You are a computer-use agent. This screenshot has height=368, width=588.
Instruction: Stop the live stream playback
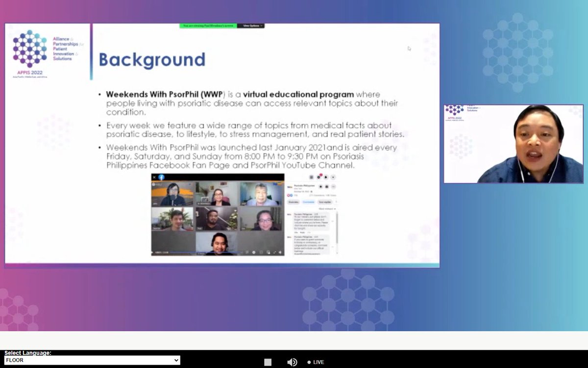[268, 362]
